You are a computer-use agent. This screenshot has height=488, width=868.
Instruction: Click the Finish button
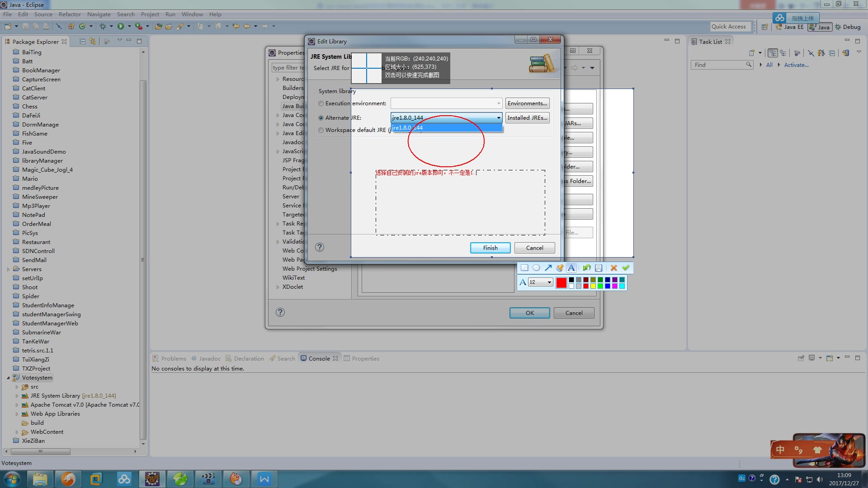click(490, 248)
